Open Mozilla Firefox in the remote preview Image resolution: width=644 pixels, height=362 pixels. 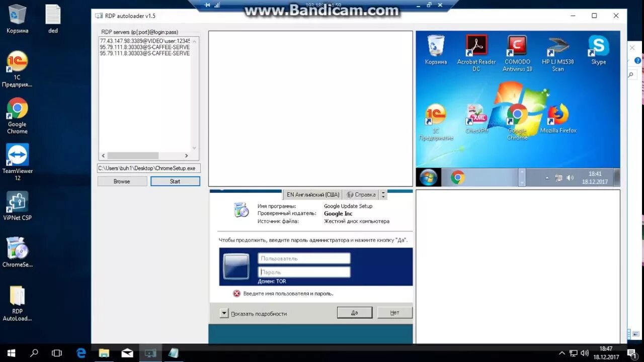(558, 119)
